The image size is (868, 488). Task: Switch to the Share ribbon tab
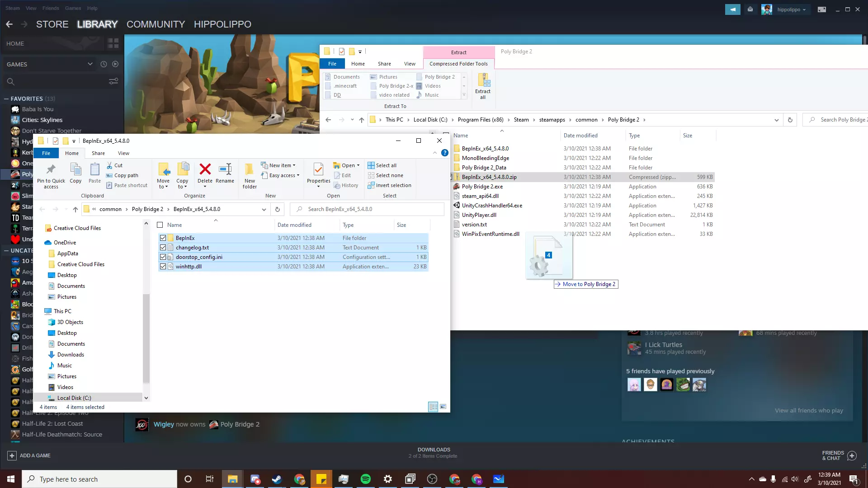[x=98, y=153]
